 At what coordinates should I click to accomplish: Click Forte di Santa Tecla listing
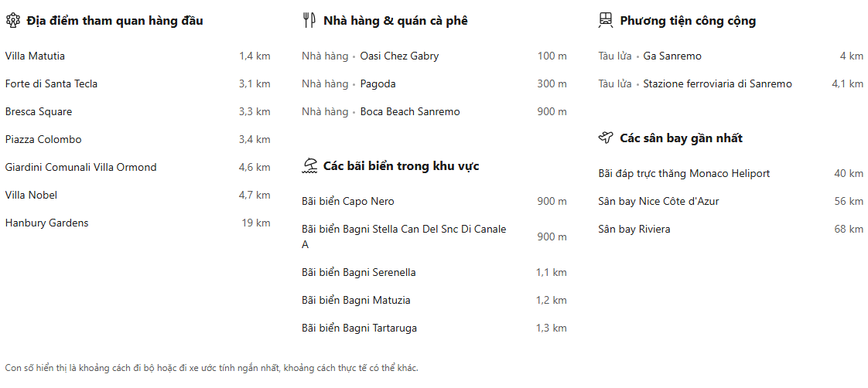click(51, 84)
